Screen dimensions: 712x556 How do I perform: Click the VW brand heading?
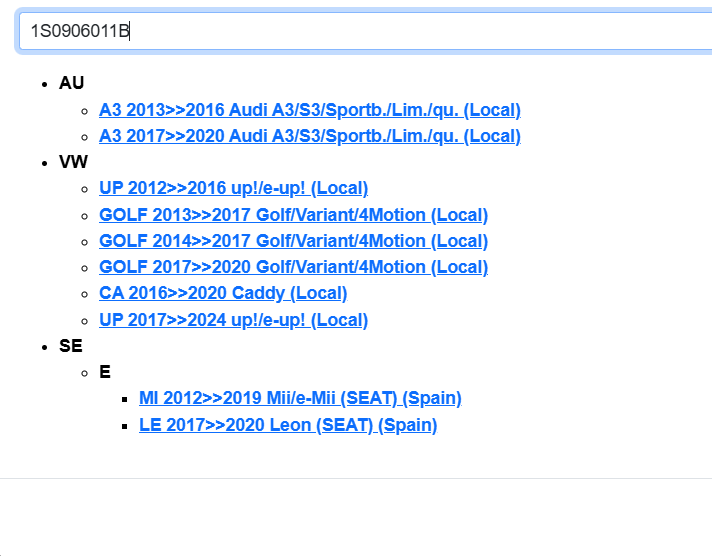click(73, 162)
